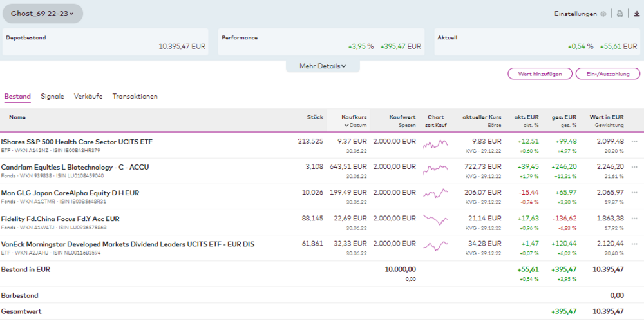Open options menu for iShares Health Care ETF
Viewport: 644px width, 321px height.
click(634, 141)
